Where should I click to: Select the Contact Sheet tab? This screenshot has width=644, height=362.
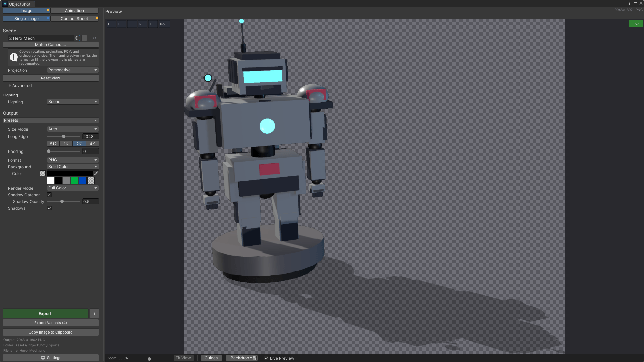pos(74,19)
